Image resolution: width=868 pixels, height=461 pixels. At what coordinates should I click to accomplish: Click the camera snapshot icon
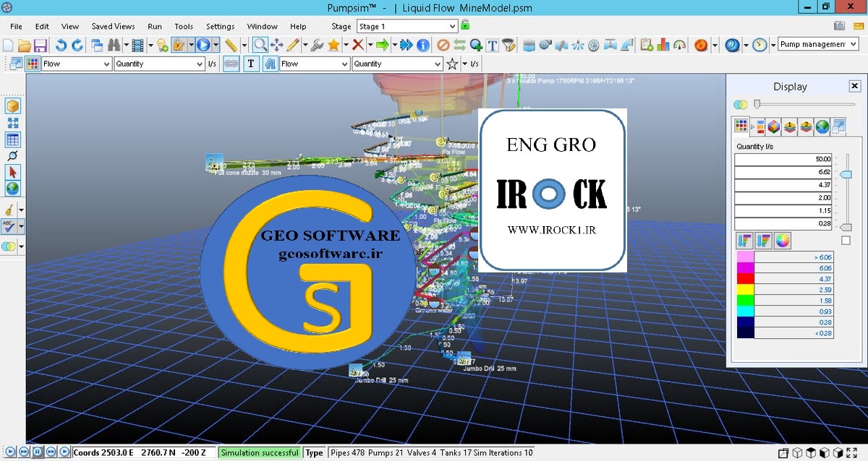click(839, 26)
